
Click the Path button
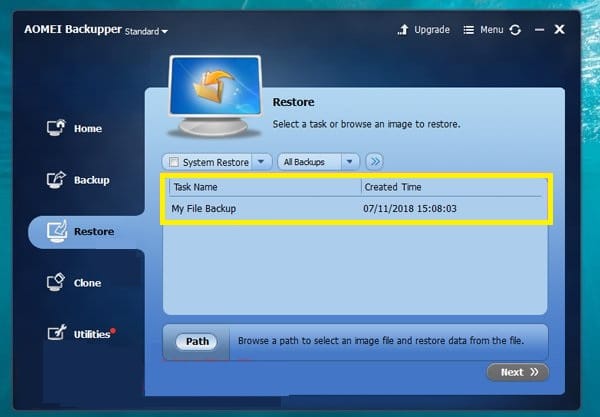click(x=196, y=341)
